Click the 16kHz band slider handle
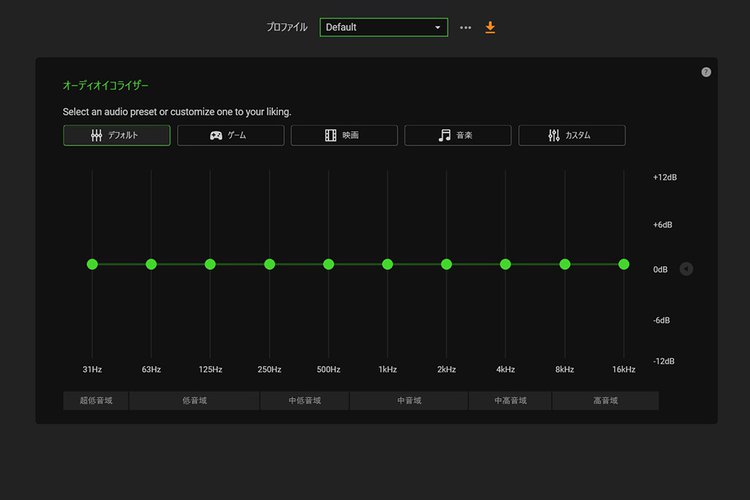Viewport: 750px width, 500px height. point(624,264)
